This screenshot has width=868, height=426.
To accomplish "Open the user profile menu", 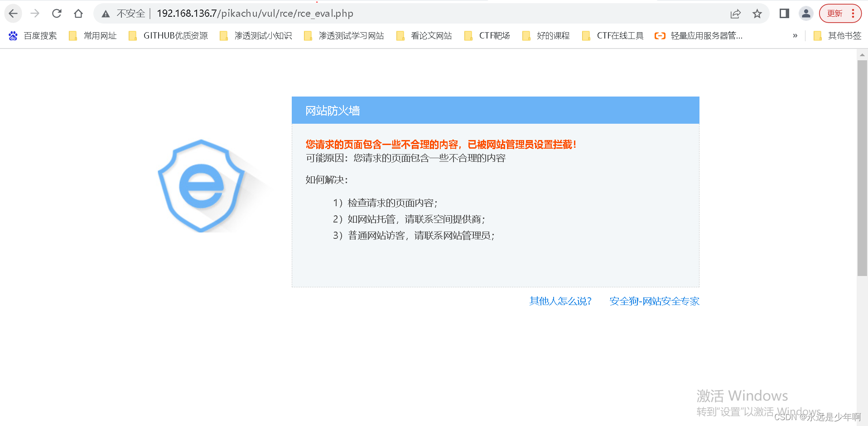I will click(806, 14).
